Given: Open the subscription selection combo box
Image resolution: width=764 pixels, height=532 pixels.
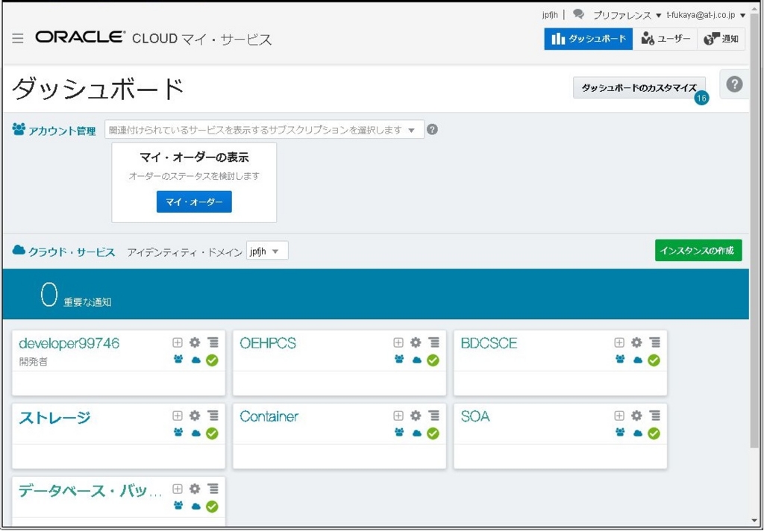Looking at the screenshot, I should point(265,130).
